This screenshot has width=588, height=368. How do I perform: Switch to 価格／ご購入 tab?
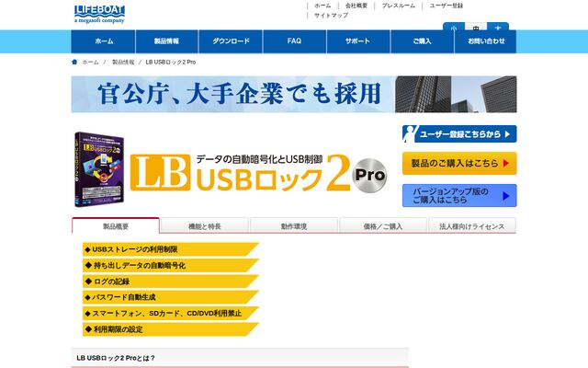383,226
